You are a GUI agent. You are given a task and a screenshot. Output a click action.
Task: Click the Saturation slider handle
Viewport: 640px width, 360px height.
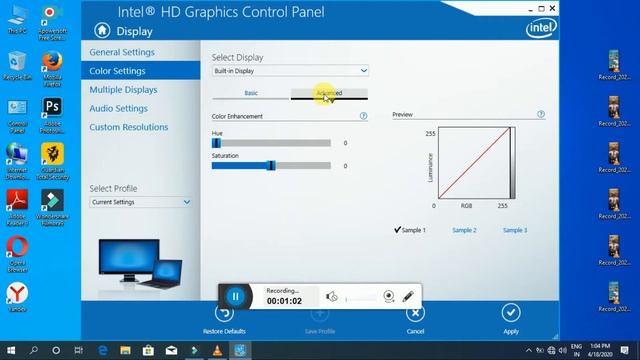[x=271, y=165]
